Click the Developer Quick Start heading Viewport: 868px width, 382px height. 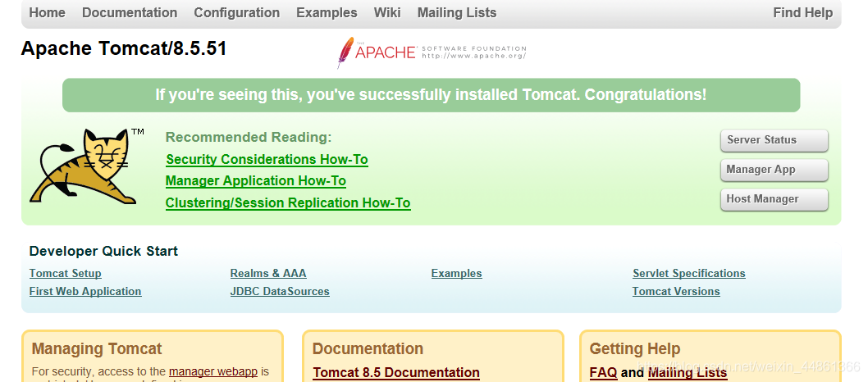click(103, 251)
